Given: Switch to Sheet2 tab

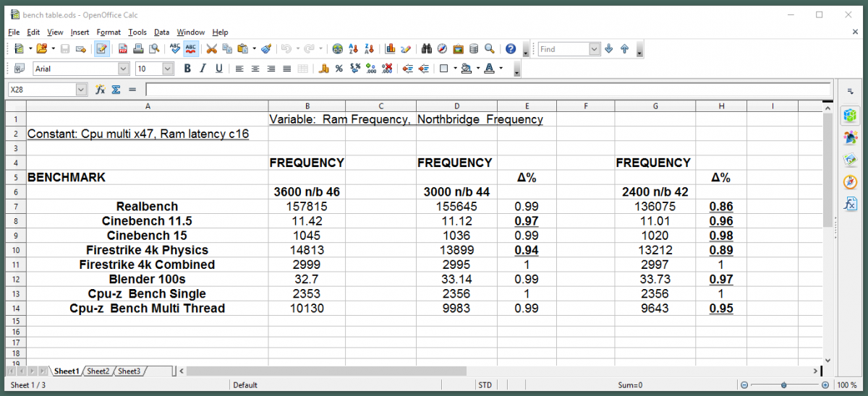Looking at the screenshot, I should pyautogui.click(x=98, y=371).
